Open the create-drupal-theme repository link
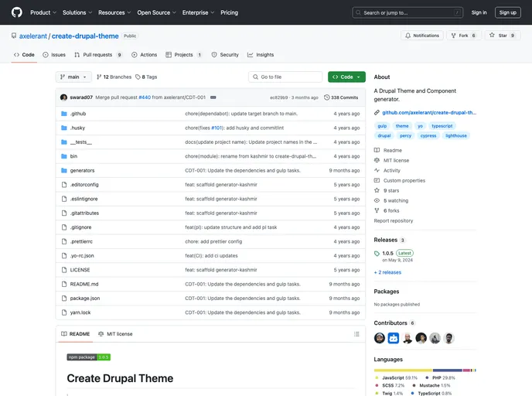The height and width of the screenshot is (396, 532). click(x=85, y=36)
